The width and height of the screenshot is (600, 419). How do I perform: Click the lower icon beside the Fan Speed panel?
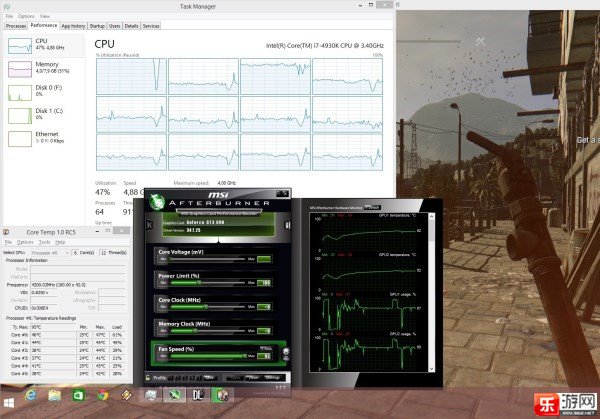click(x=285, y=359)
